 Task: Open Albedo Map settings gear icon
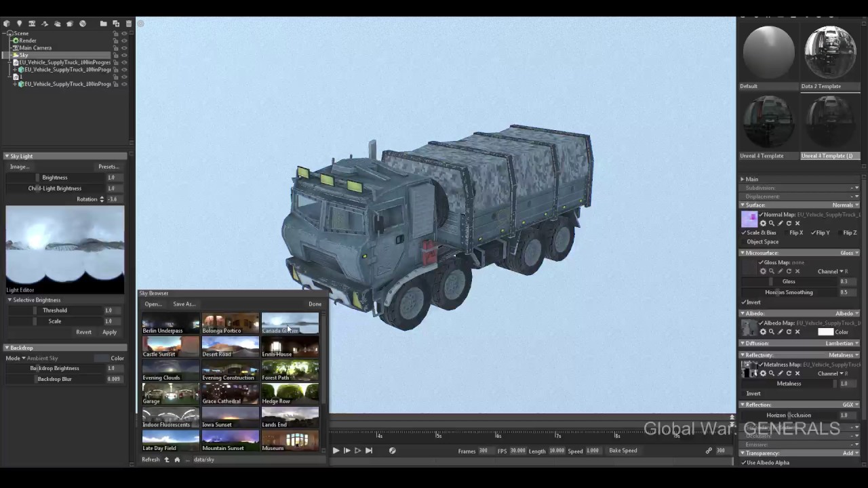(x=763, y=332)
